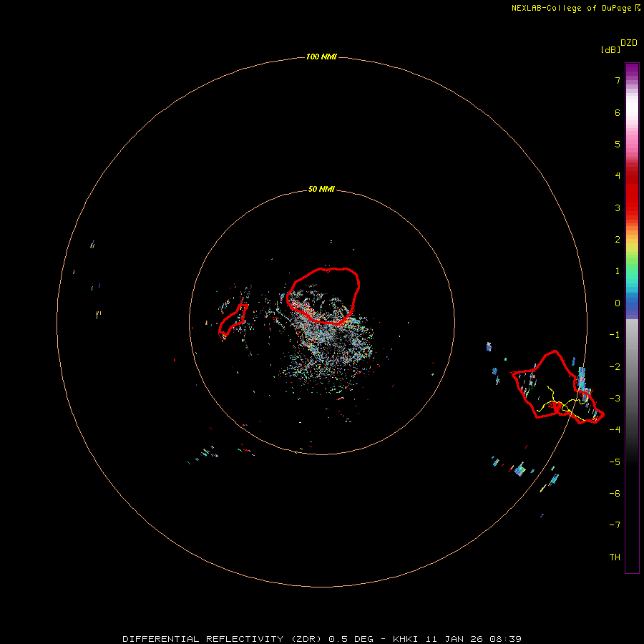The width and height of the screenshot is (644, 644).
Task: Click the -1 value on the color scale
Action: [x=615, y=335]
